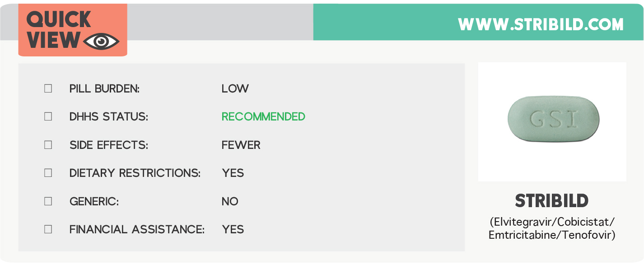Click the Fewer side effects value
This screenshot has height=264, width=644.
[x=241, y=145]
